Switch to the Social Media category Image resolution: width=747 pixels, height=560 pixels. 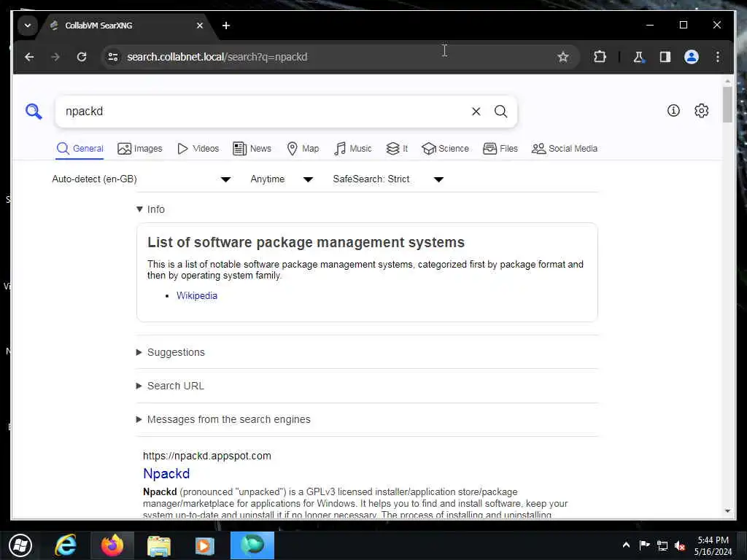565,149
